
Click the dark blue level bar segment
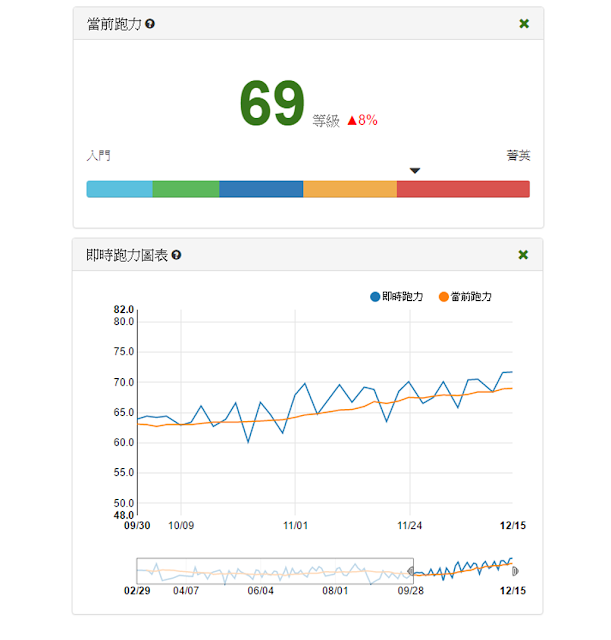(261, 189)
